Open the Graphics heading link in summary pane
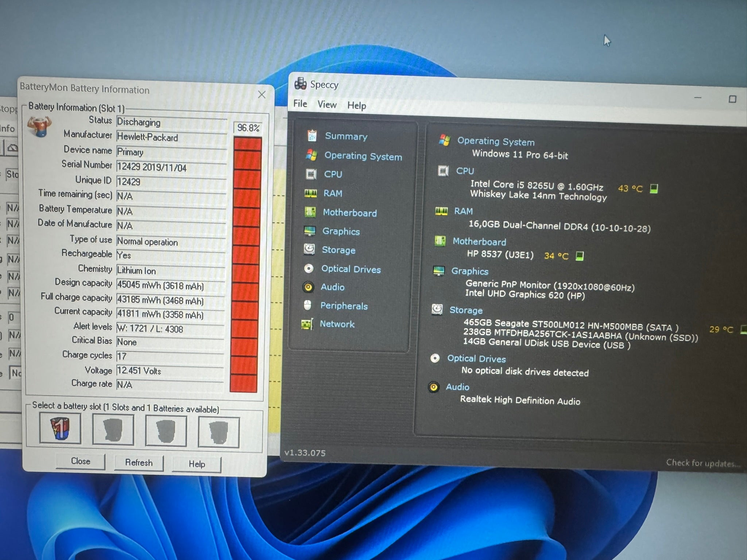The image size is (747, 560). 470,271
